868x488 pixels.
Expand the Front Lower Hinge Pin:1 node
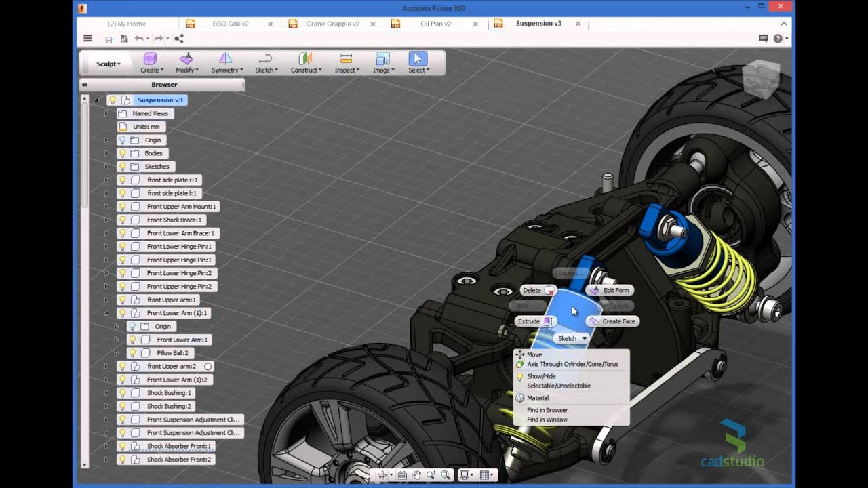[106, 247]
